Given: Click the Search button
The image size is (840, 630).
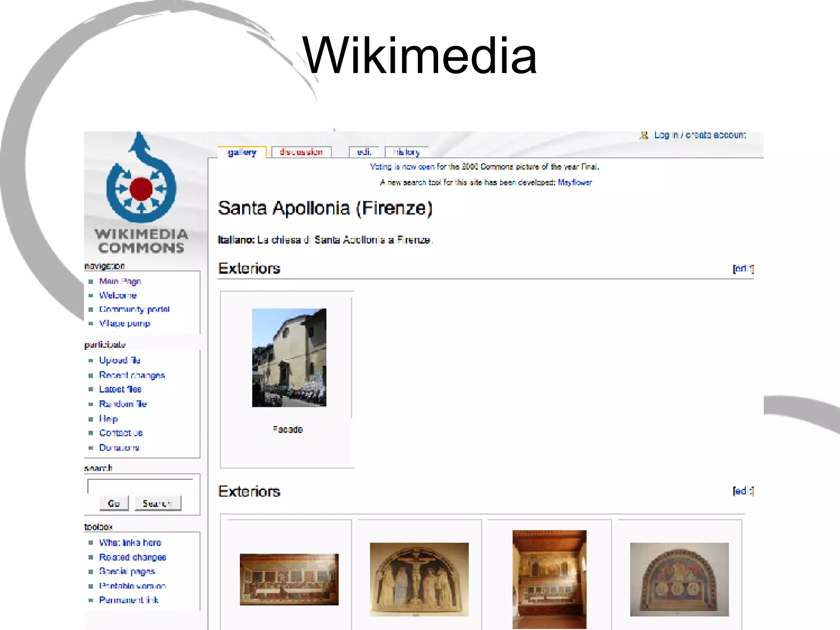Looking at the screenshot, I should point(157,503).
